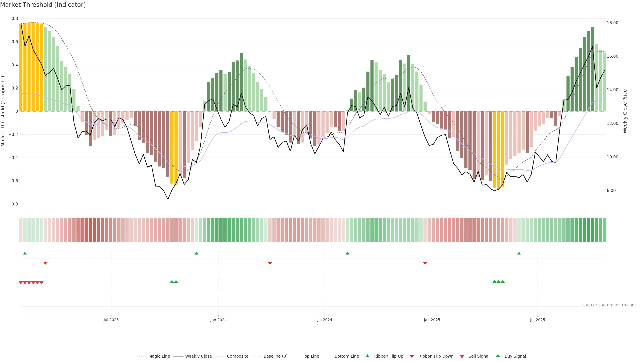Click the ribbon flip up marker before Jan 2024
Screen dimensions: 644x362
tap(197, 253)
